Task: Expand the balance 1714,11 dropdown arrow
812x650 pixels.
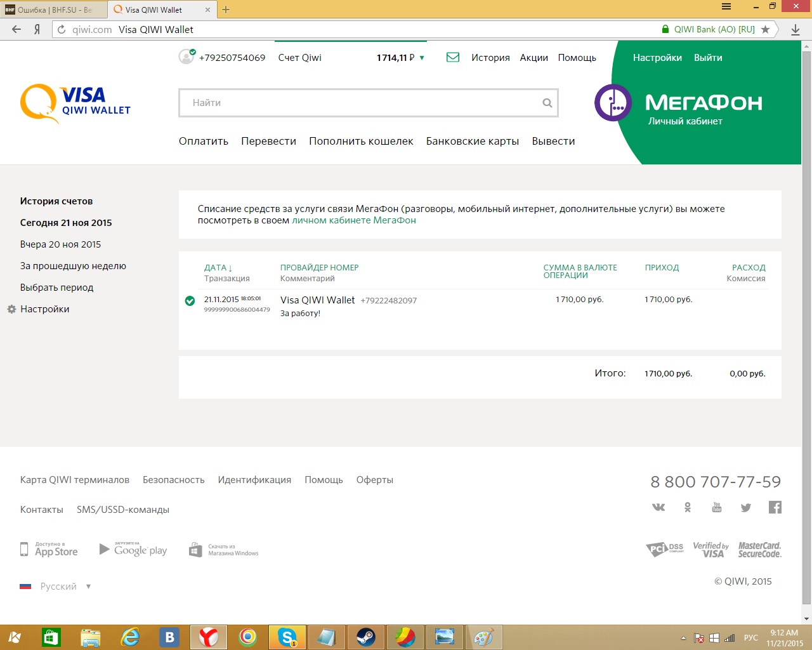Action: tap(422, 58)
